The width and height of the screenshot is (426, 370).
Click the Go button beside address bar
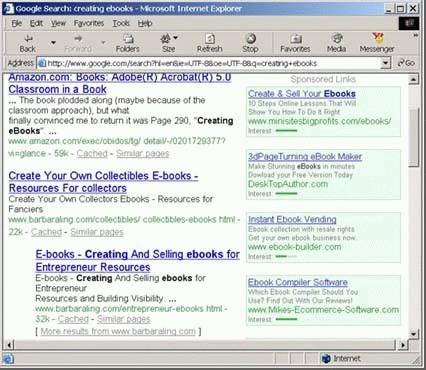click(406, 63)
